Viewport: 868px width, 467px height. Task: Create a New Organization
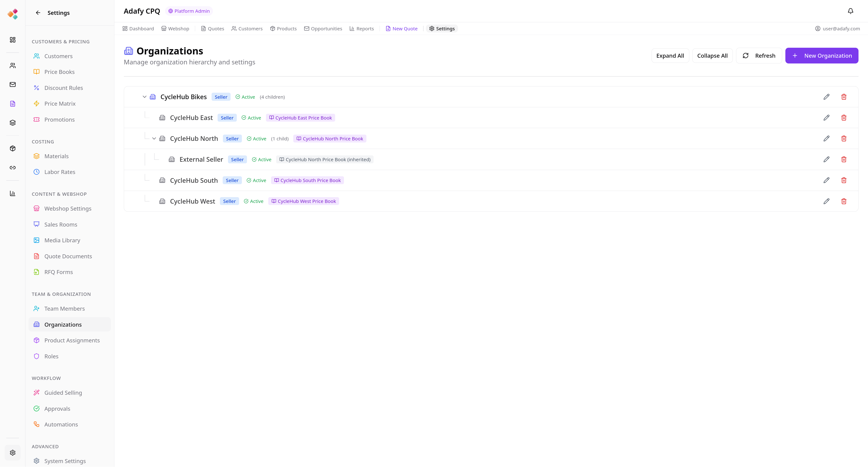tap(821, 56)
